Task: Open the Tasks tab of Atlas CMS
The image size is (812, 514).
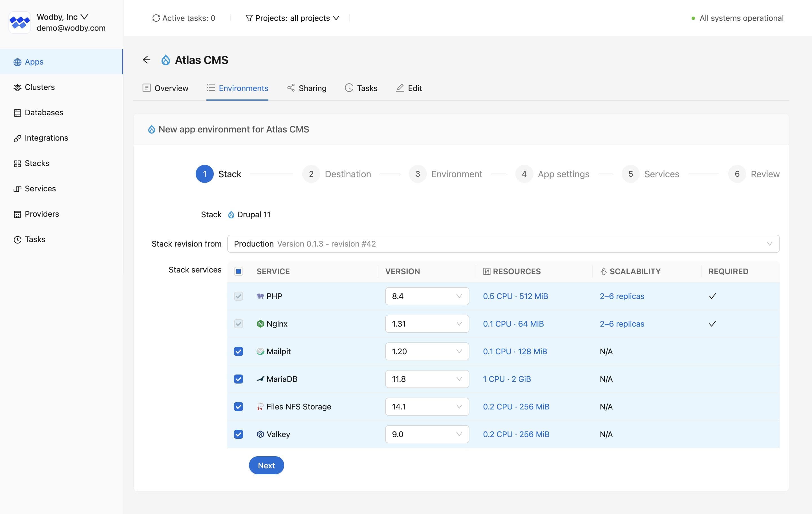Action: point(361,88)
